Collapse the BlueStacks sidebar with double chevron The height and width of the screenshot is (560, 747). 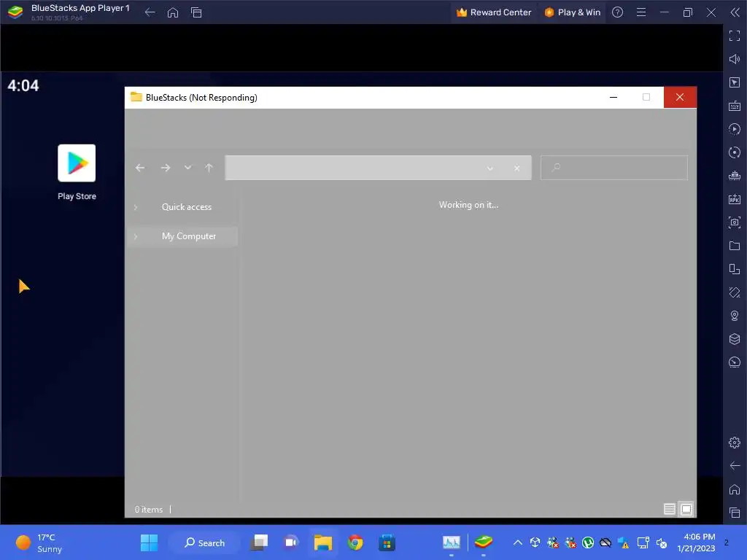(735, 12)
